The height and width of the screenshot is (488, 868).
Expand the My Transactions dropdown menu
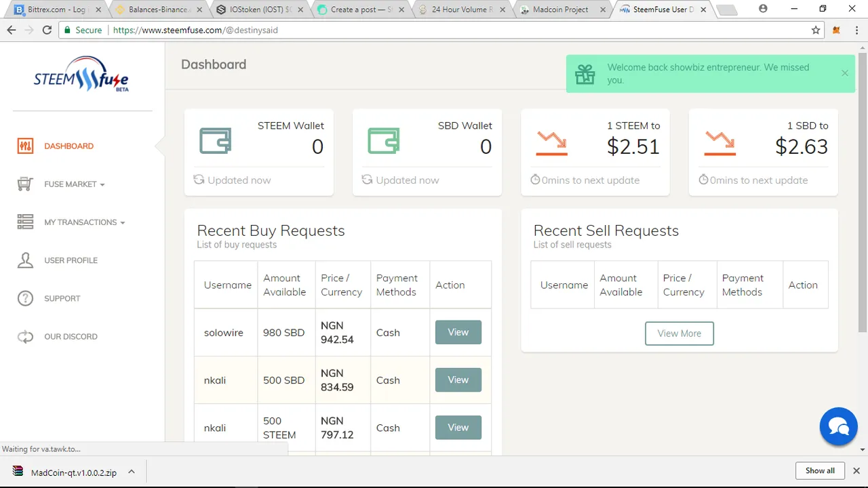coord(85,222)
